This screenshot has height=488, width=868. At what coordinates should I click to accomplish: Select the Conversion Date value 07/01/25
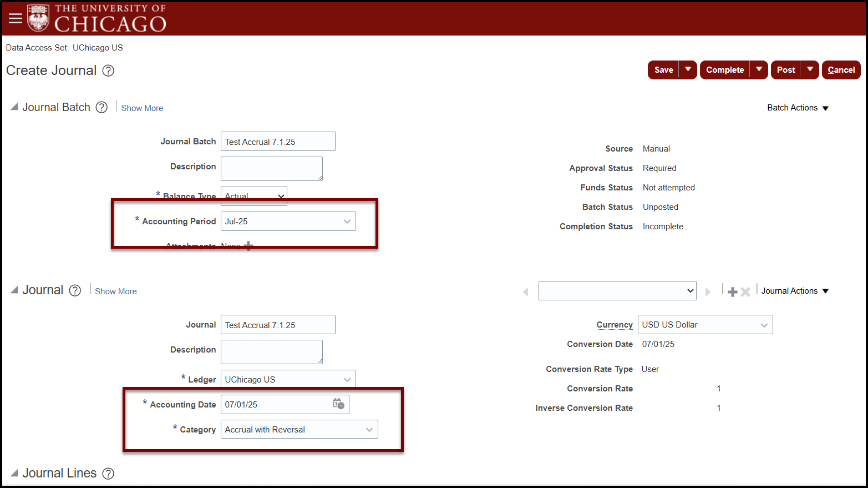pos(658,344)
